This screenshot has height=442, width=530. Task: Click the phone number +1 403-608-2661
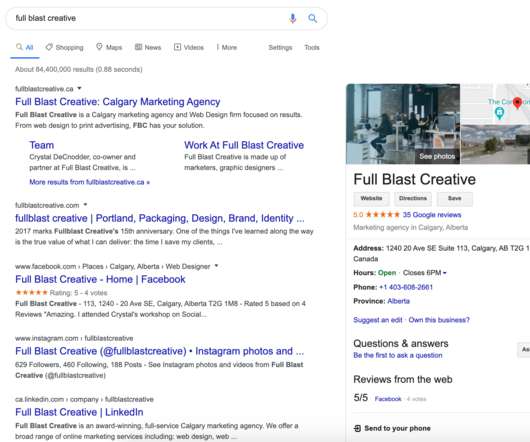click(406, 287)
